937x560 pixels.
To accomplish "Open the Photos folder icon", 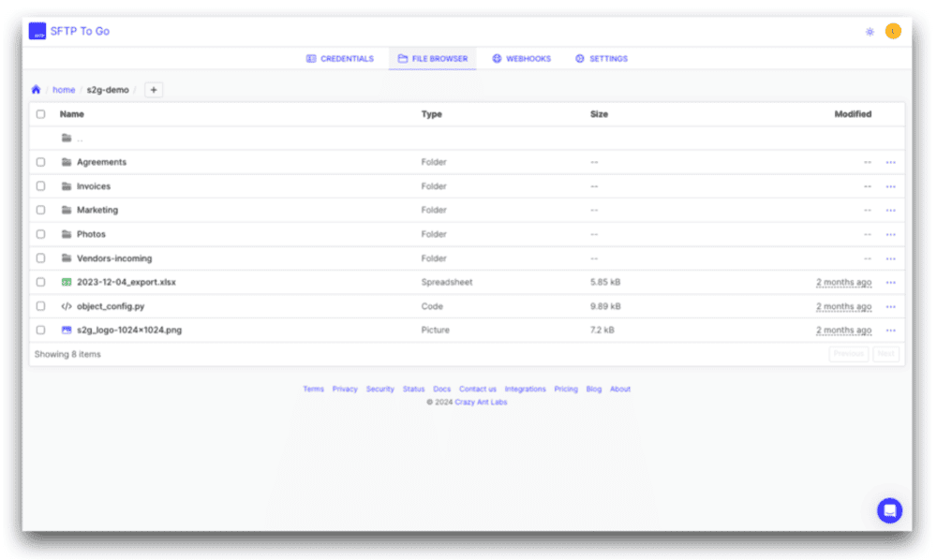I will [67, 234].
